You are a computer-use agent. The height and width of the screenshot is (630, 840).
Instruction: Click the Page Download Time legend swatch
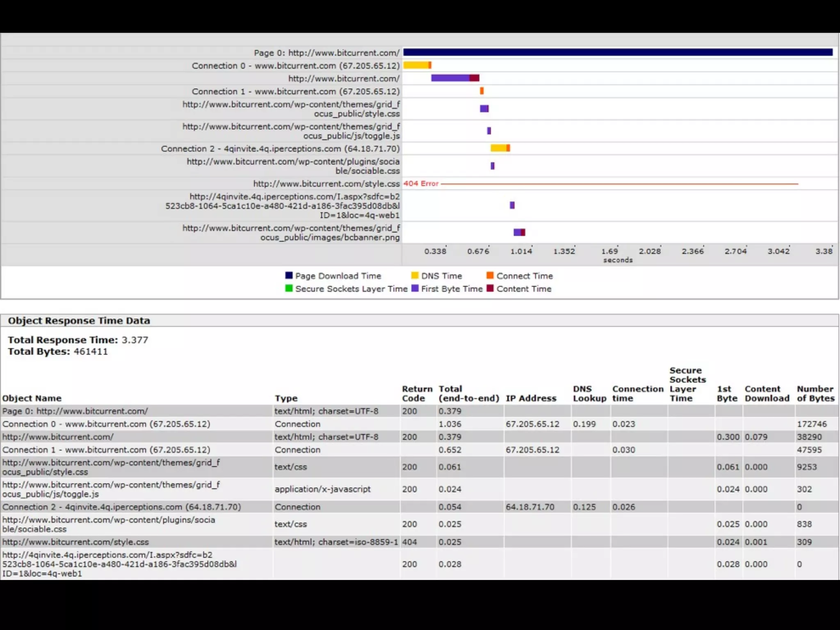289,275
